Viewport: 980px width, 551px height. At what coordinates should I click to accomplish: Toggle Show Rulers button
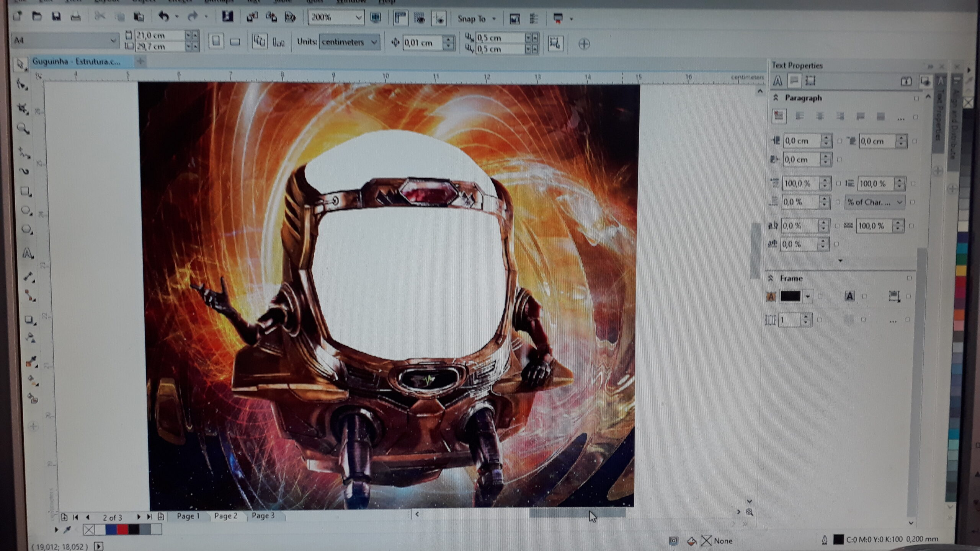(400, 18)
